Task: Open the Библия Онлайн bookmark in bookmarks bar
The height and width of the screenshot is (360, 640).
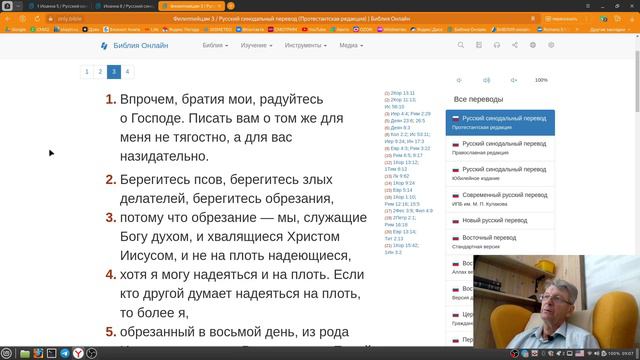Action: point(467,29)
